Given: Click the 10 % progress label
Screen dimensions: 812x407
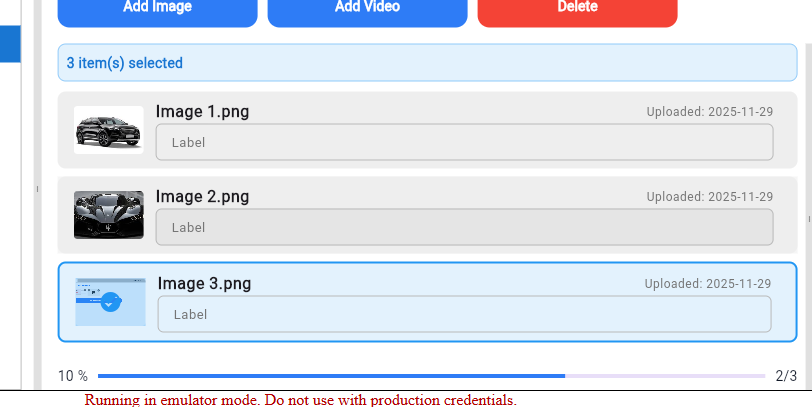Looking at the screenshot, I should [73, 376].
